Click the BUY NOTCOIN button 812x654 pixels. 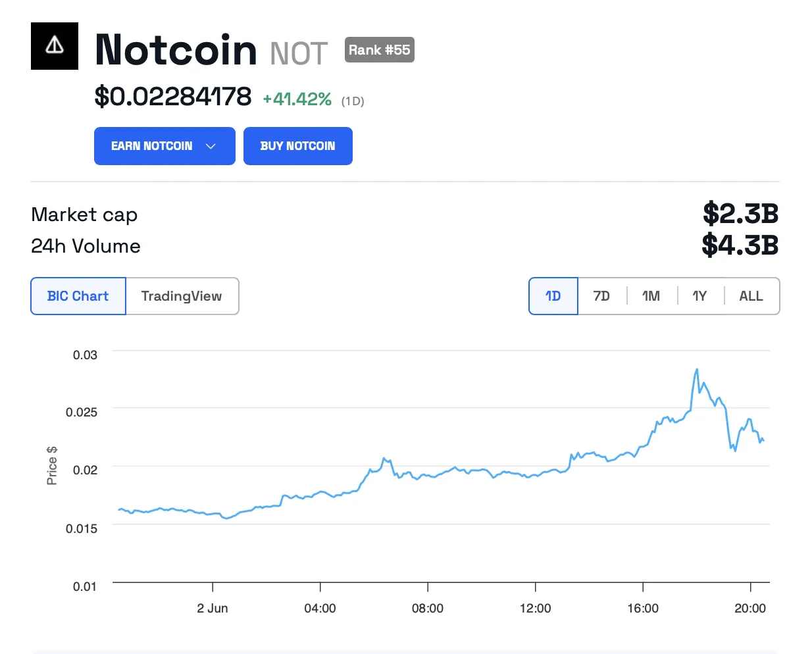[x=297, y=146]
